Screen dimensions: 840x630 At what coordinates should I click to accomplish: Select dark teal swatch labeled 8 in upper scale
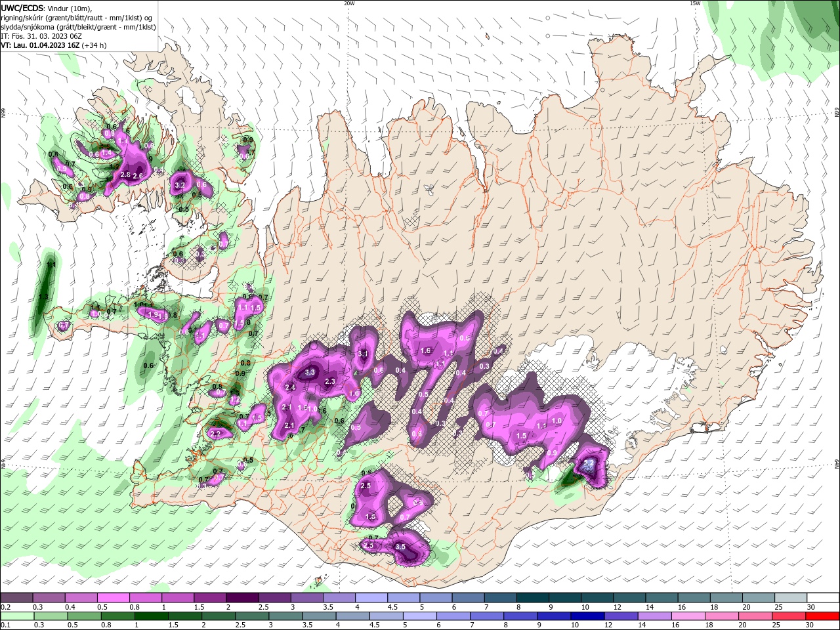532,598
